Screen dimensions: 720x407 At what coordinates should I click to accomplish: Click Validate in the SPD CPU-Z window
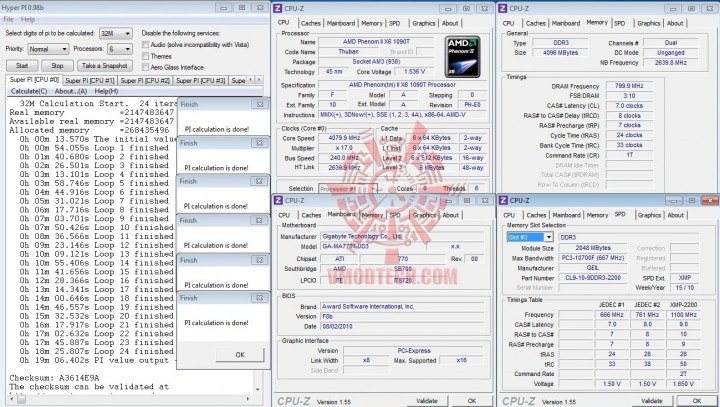point(652,401)
